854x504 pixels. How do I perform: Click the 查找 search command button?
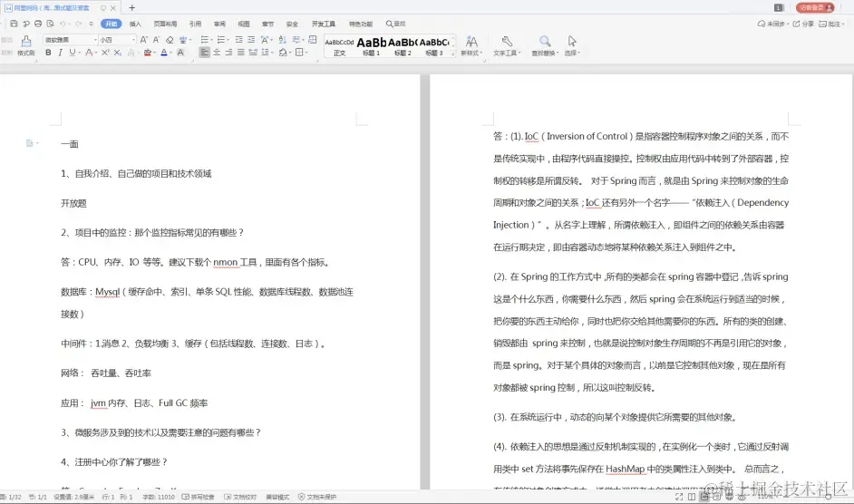(x=396, y=24)
